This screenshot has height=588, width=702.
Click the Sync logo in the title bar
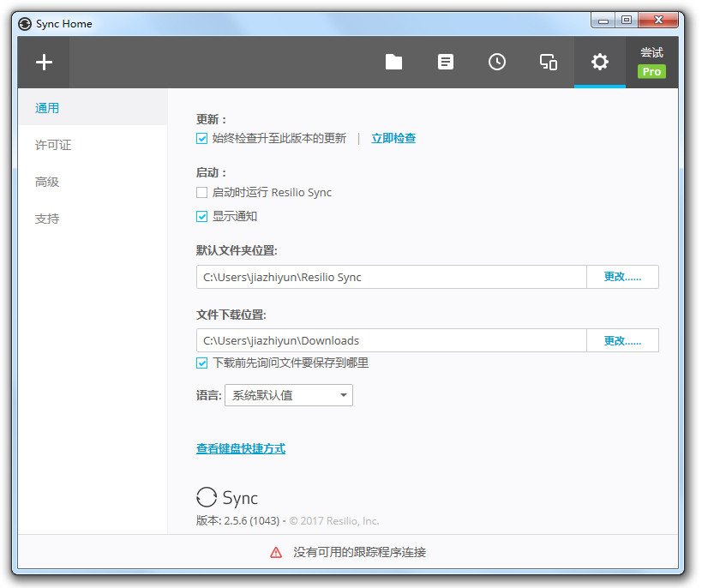coord(24,23)
